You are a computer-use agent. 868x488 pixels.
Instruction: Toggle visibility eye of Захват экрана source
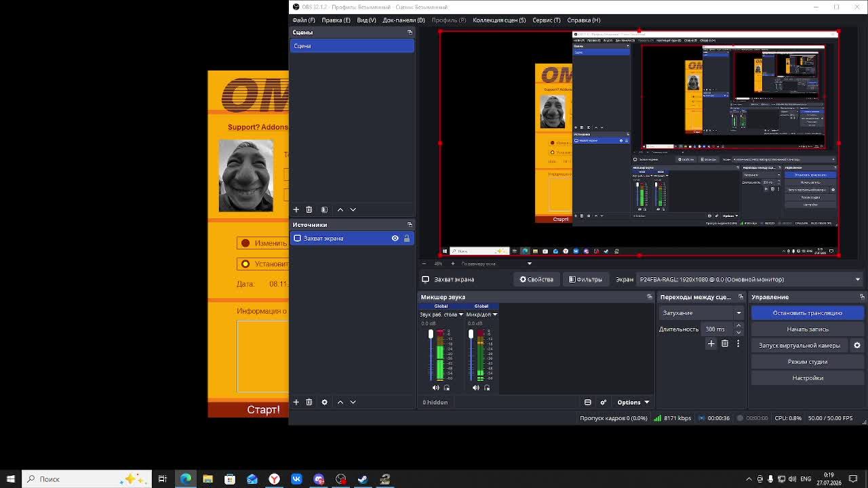395,238
